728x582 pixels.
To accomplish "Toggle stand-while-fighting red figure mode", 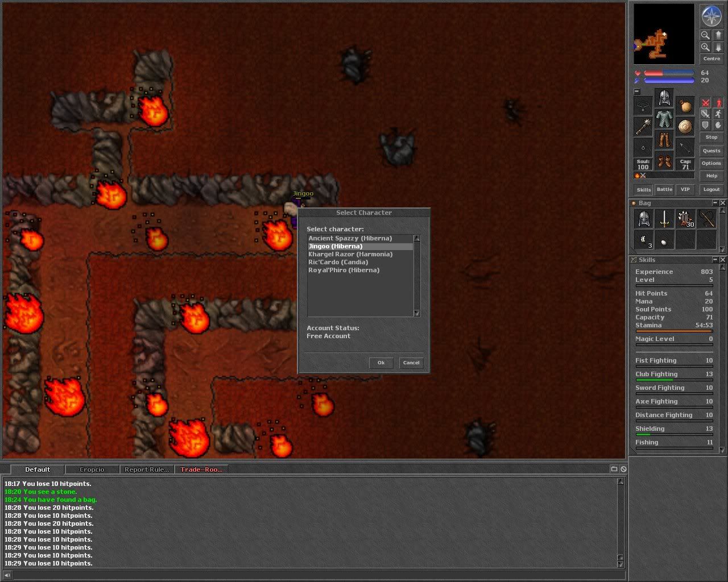I will pyautogui.click(x=718, y=103).
